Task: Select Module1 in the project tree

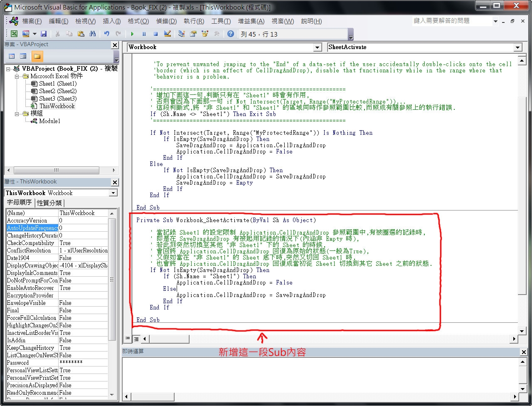Action: 49,121
